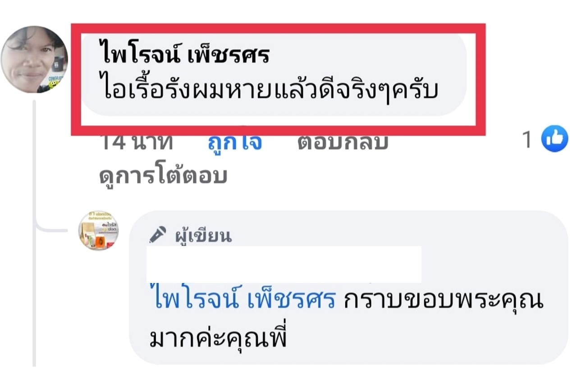Show the reaction count number 1
Image resolution: width=586 pixels, height=392 pixels.
click(x=527, y=140)
